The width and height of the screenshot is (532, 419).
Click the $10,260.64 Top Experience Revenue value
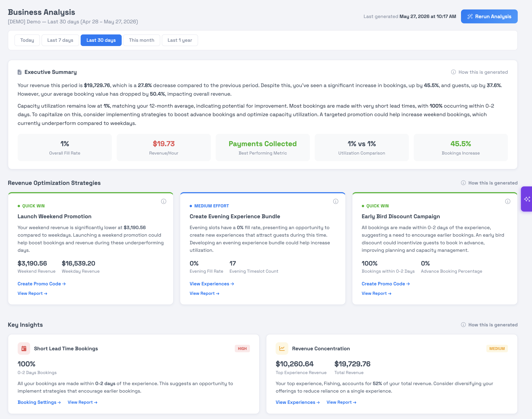295,364
